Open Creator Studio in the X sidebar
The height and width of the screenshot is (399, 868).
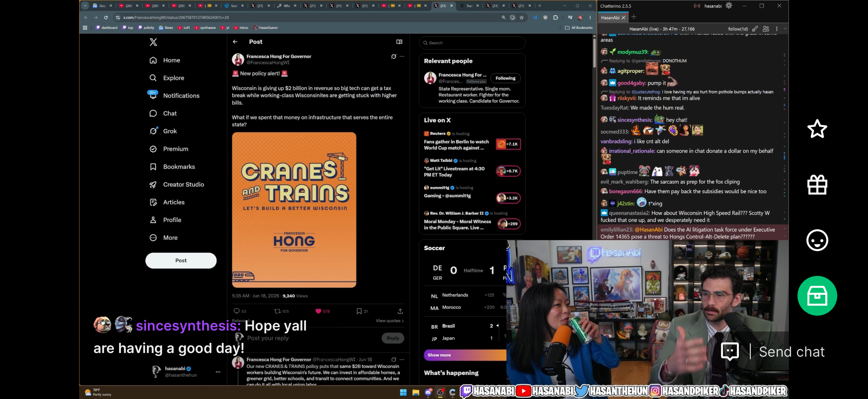176,185
